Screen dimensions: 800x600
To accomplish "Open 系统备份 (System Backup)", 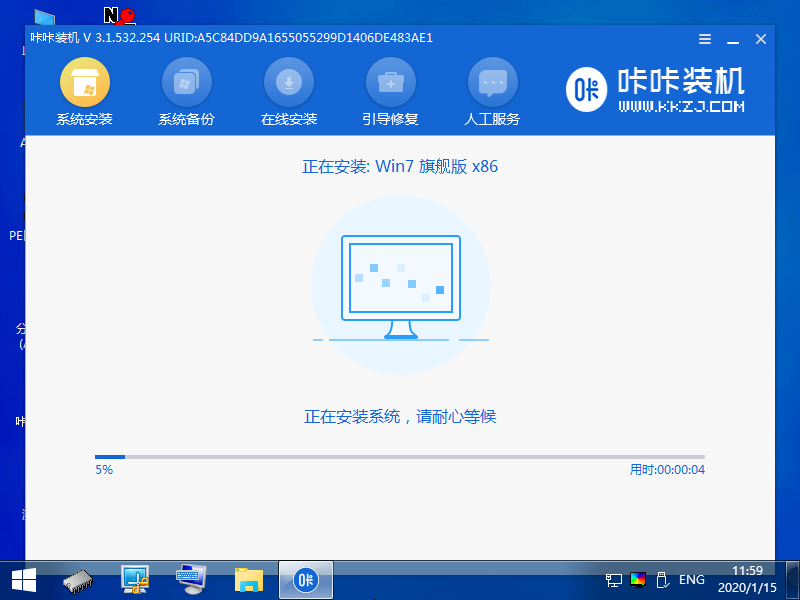I will (186, 90).
